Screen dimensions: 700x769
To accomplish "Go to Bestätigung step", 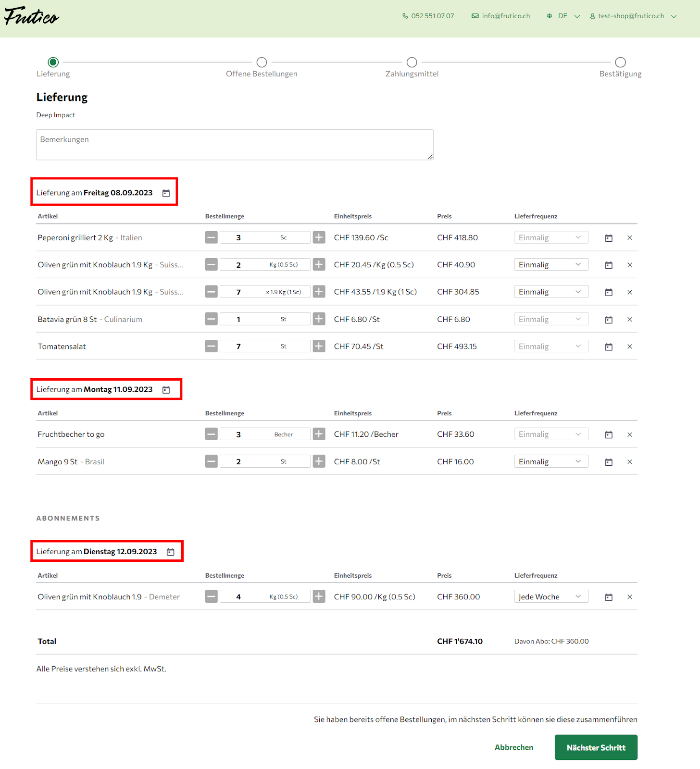I will (x=621, y=62).
